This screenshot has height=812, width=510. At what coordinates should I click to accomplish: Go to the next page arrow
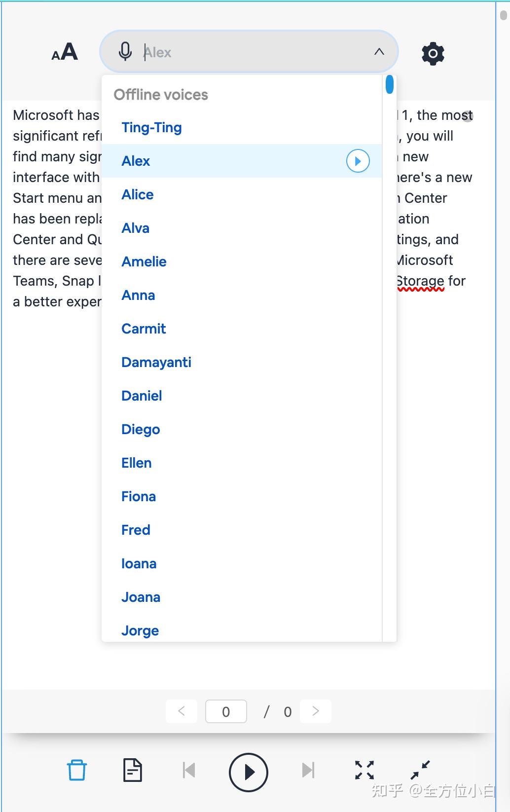(x=316, y=711)
